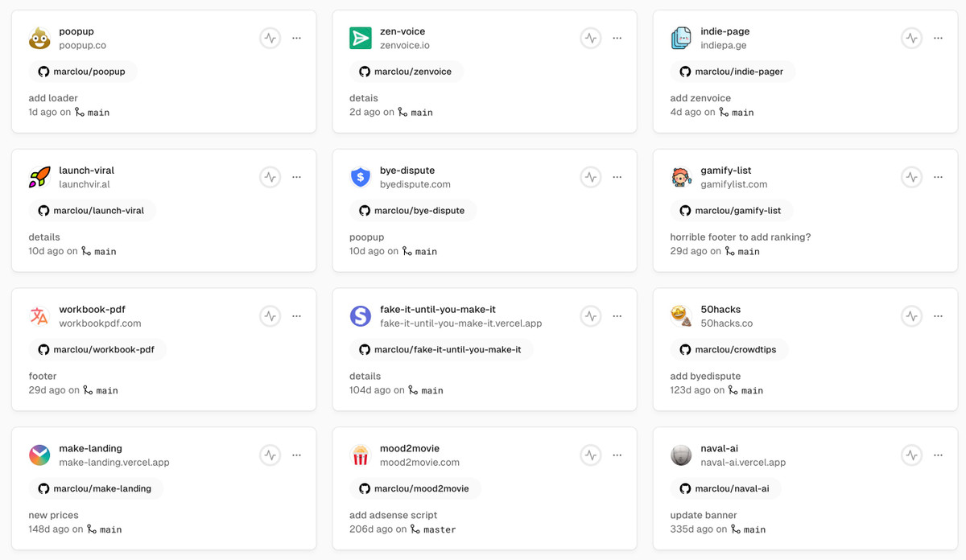Click the workbook-pdf translate icon
Viewport: 966px width, 560px height.
pos(39,316)
